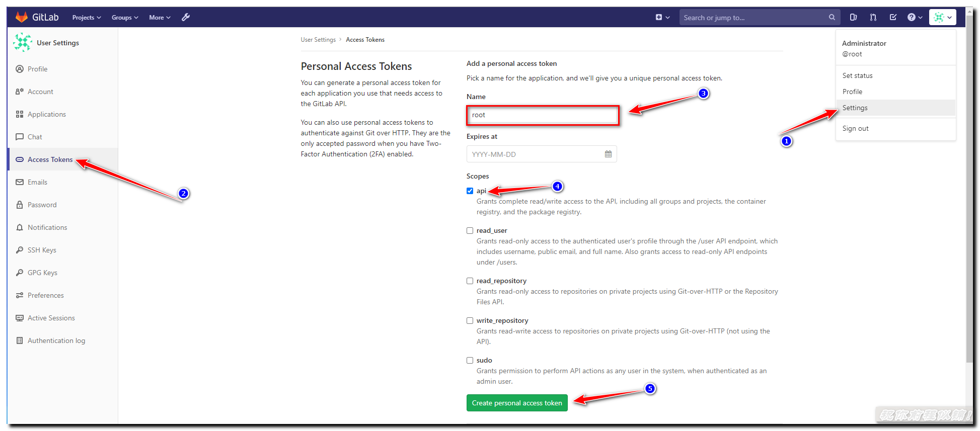This screenshot has height=431, width=980.
Task: Click Create personal access token button
Action: [517, 403]
